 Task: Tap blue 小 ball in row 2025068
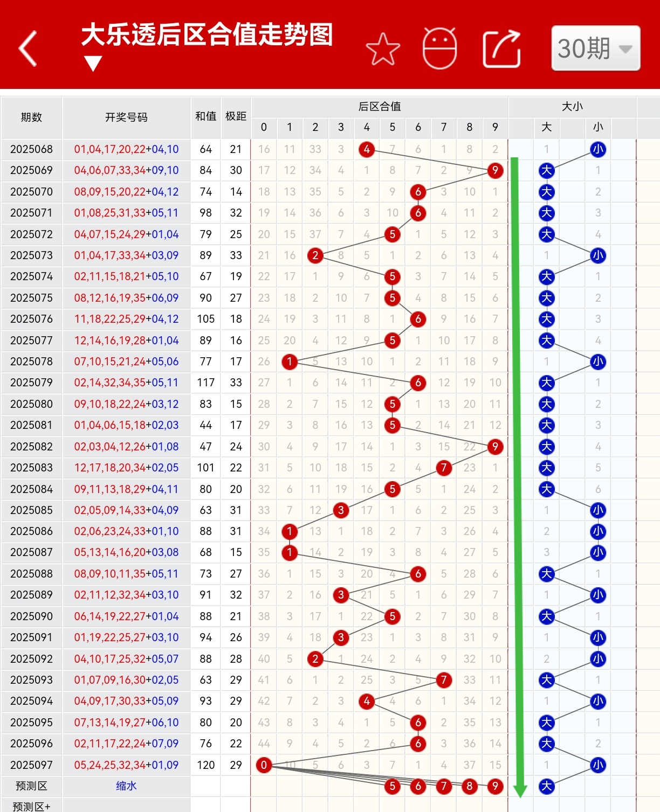pyautogui.click(x=598, y=149)
